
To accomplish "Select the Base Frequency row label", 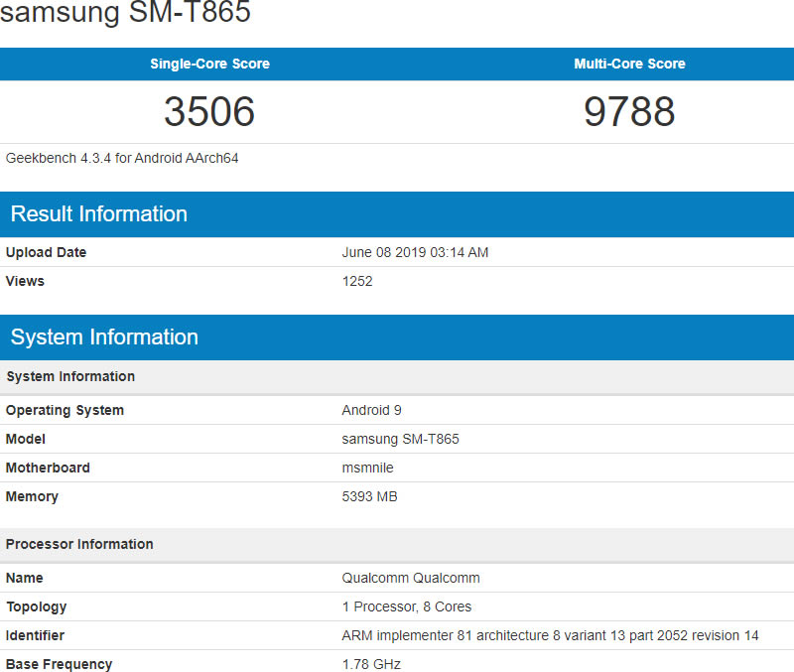I will (x=59, y=664).
